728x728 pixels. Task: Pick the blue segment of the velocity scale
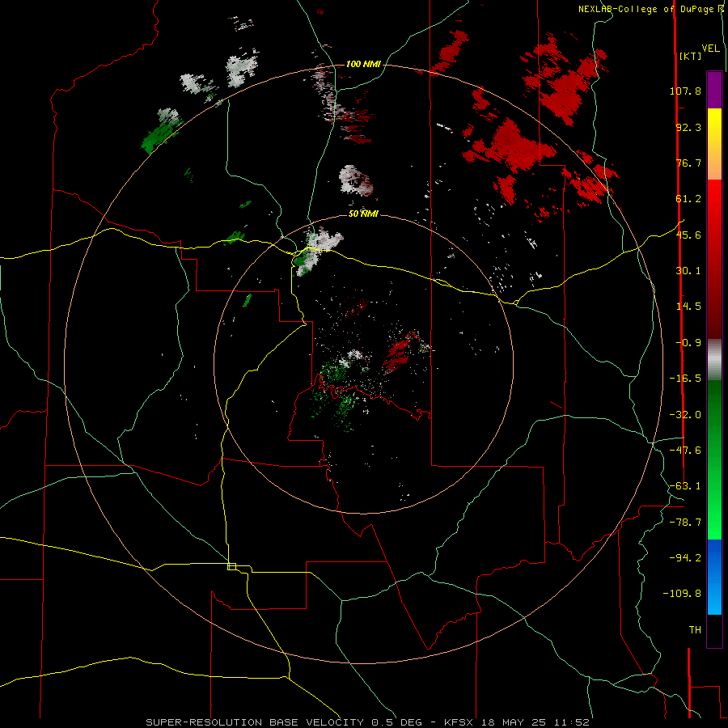[714, 577]
